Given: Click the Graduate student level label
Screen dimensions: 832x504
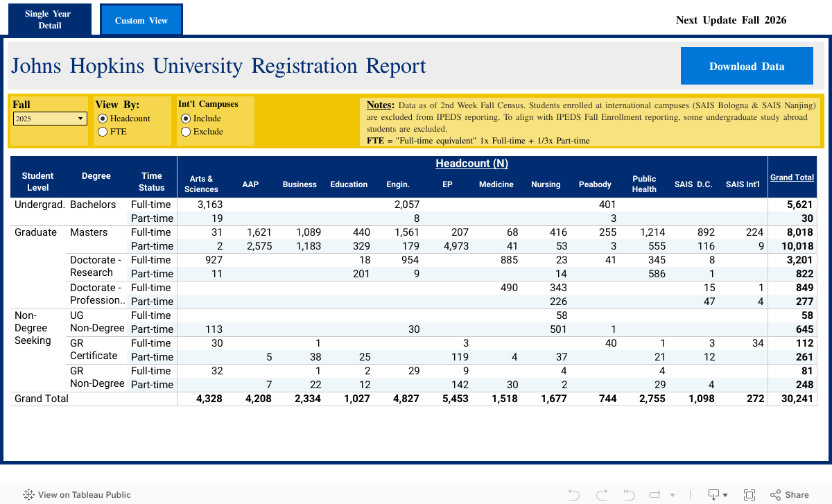Looking at the screenshot, I should click(x=35, y=232).
